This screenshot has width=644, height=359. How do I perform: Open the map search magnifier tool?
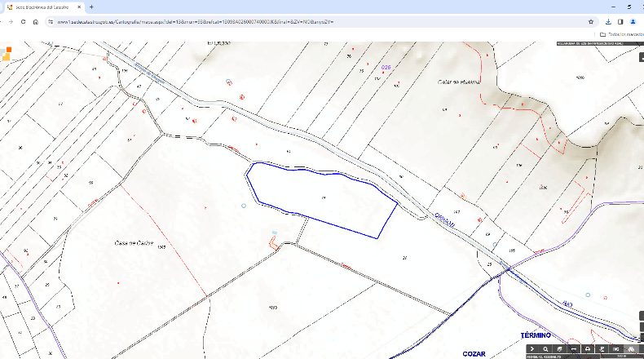[x=546, y=348]
